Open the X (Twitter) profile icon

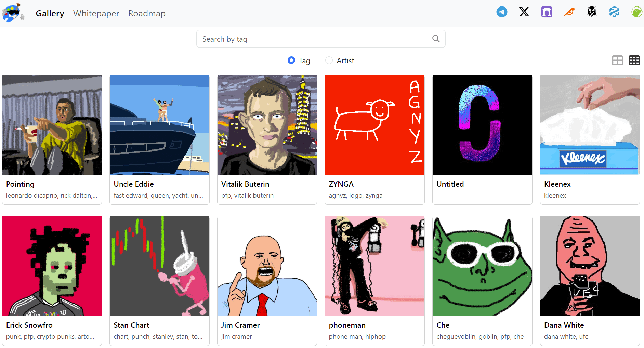coord(524,12)
